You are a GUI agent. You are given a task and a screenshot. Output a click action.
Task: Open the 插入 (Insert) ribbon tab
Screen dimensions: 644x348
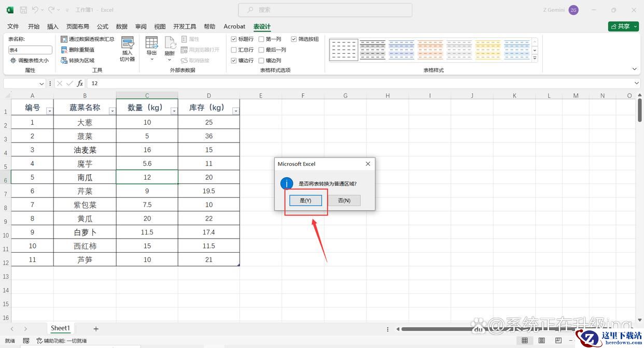click(53, 26)
